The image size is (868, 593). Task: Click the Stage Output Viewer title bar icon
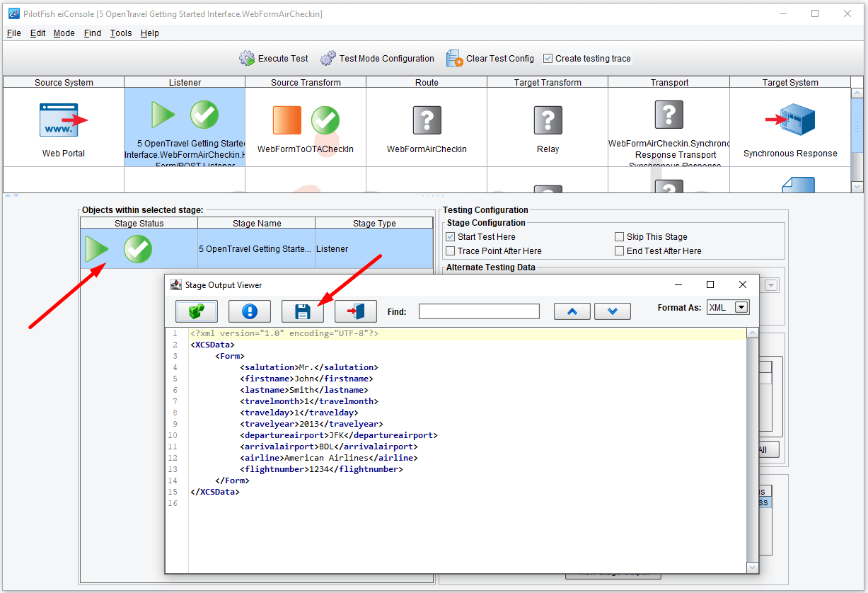(176, 284)
